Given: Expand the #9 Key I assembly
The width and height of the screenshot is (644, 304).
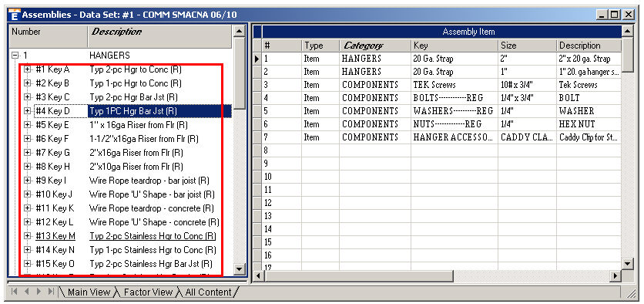Looking at the screenshot, I should click(x=28, y=181).
